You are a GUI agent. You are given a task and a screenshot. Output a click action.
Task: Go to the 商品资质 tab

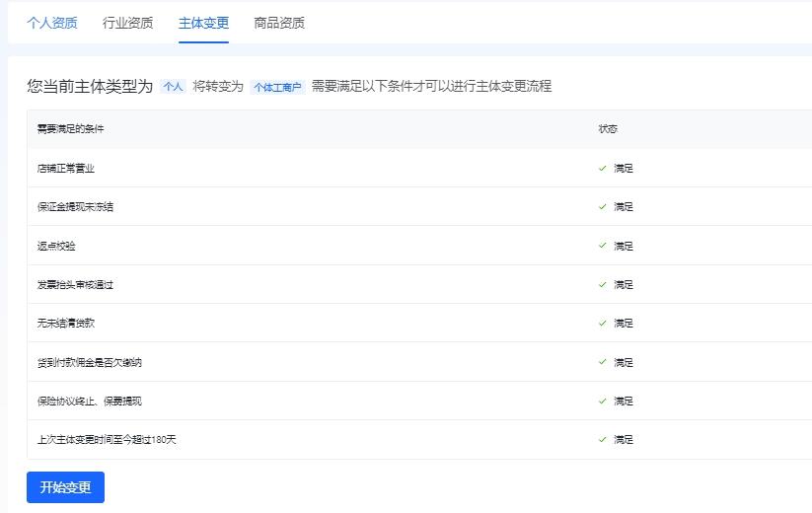pos(279,23)
